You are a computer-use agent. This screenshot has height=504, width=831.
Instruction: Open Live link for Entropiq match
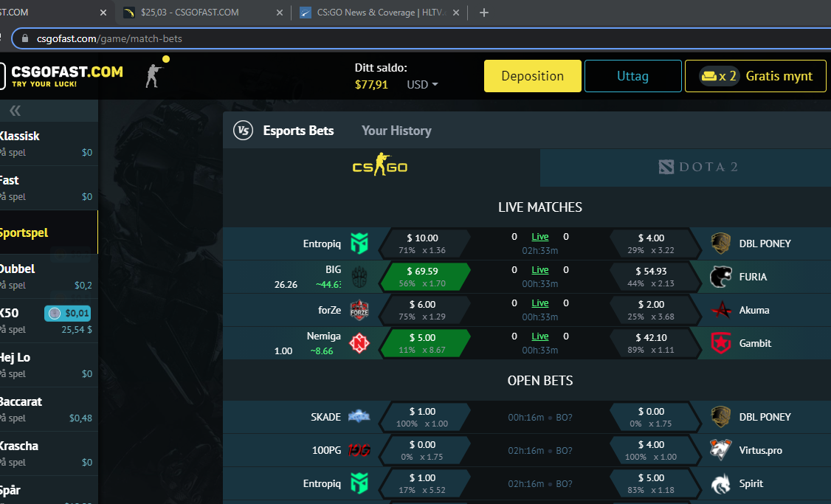(540, 237)
